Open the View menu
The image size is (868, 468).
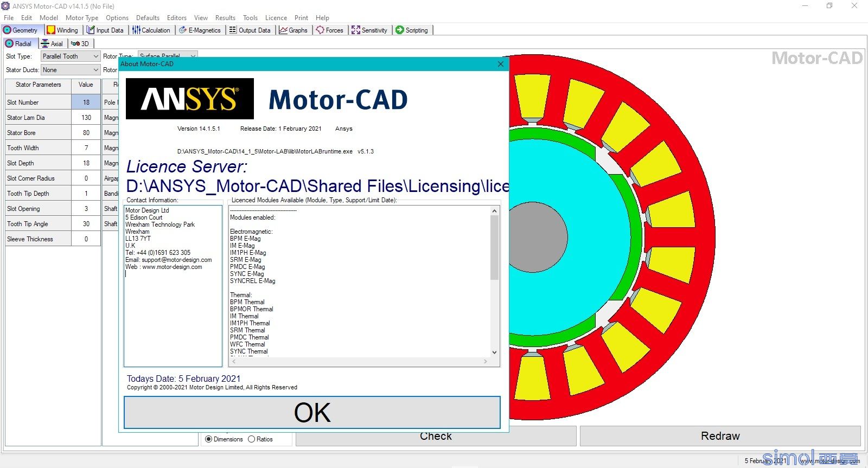[x=201, y=18]
